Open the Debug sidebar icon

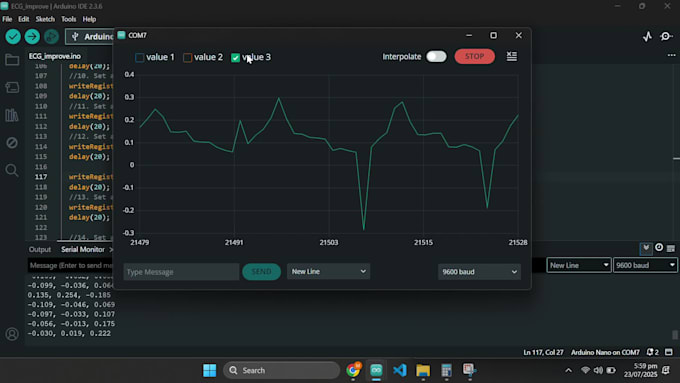tap(12, 143)
